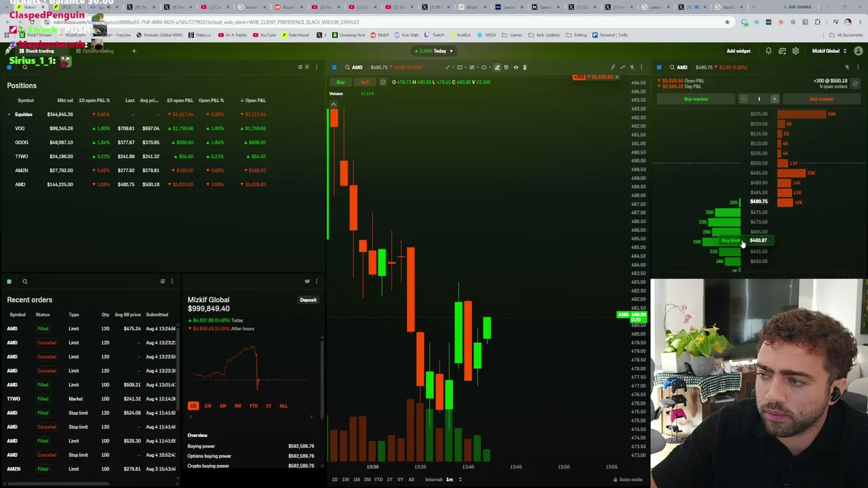Sort positions by Open P&L column
The height and width of the screenshot is (488, 868).
(254, 100)
